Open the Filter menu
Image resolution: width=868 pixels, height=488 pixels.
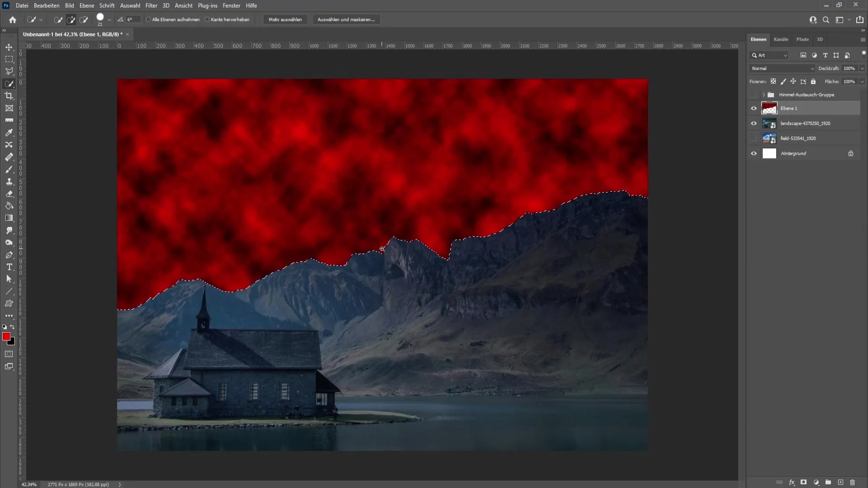[x=151, y=5]
